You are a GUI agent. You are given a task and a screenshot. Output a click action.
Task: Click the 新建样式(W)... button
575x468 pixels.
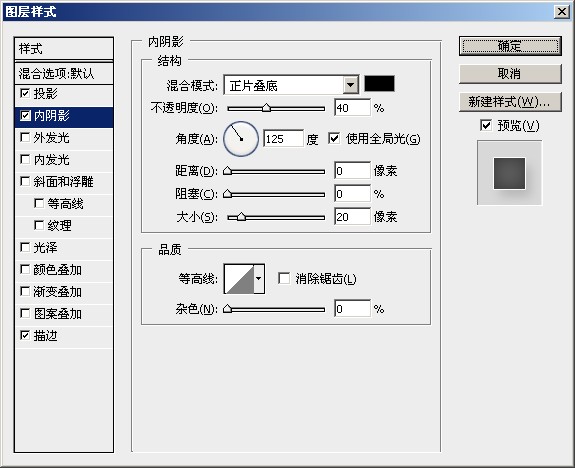pyautogui.click(x=510, y=102)
